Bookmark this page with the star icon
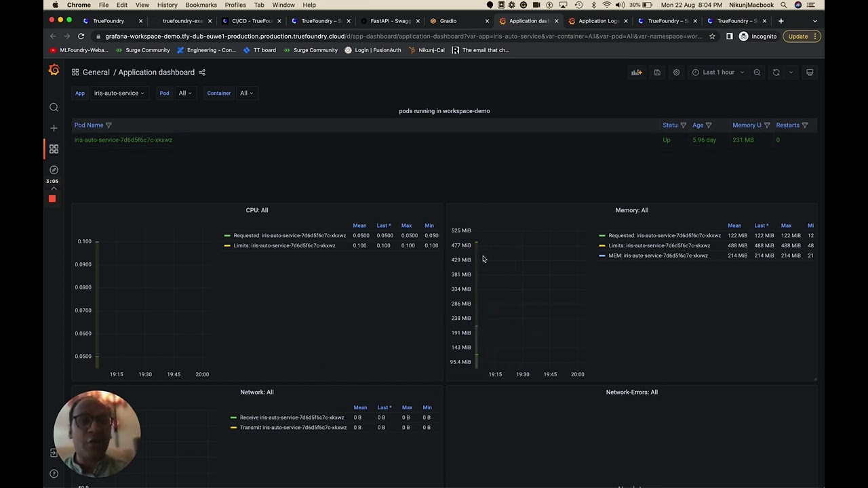The image size is (868, 488). point(712,37)
